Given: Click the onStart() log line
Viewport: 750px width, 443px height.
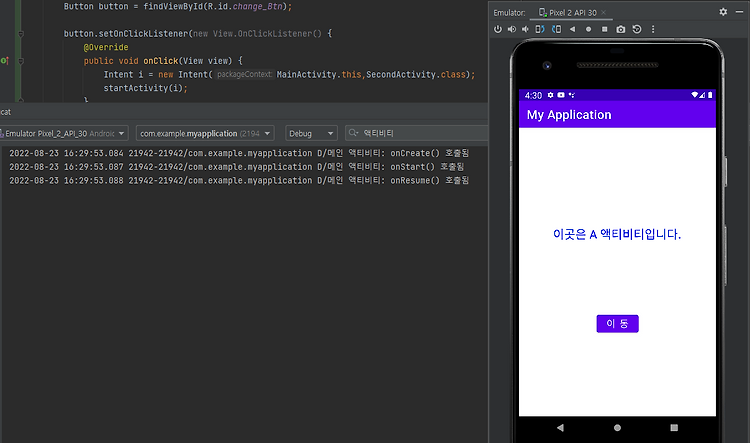Looking at the screenshot, I should point(237,167).
